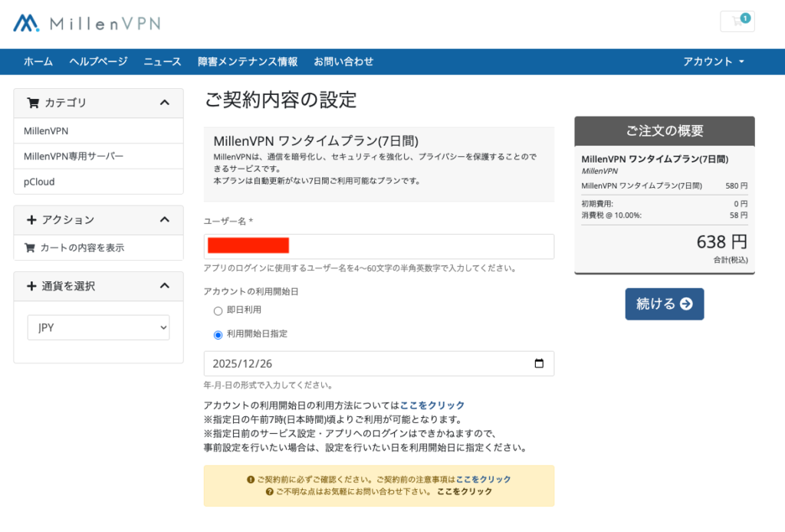The image size is (785, 532).
Task: Select the 即日利用 radio option
Action: pyautogui.click(x=218, y=310)
